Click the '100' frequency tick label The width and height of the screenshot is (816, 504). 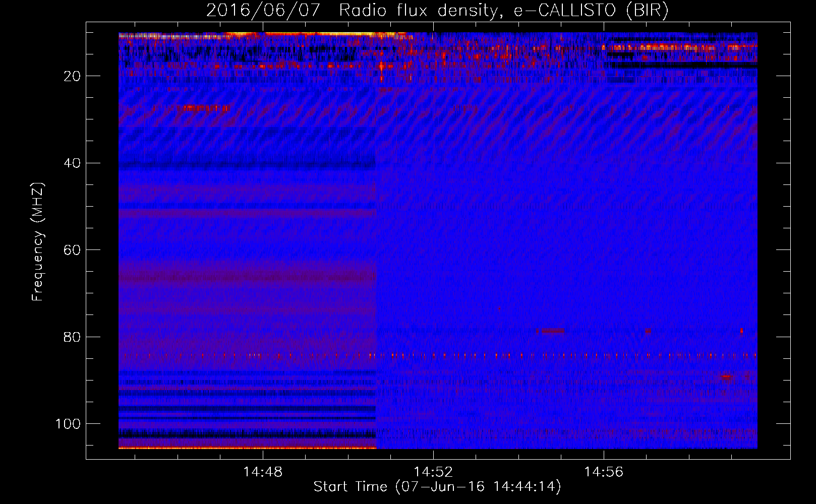tap(68, 424)
